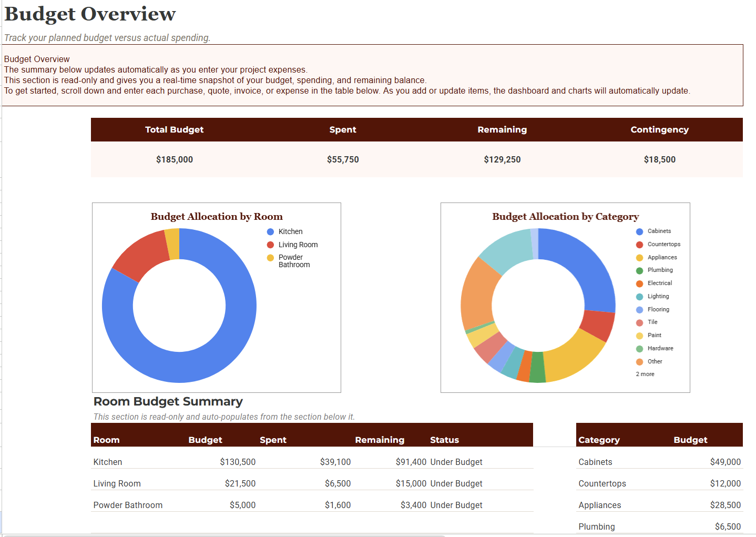
Task: Select the Countertops $12,000 budget cell
Action: click(725, 483)
